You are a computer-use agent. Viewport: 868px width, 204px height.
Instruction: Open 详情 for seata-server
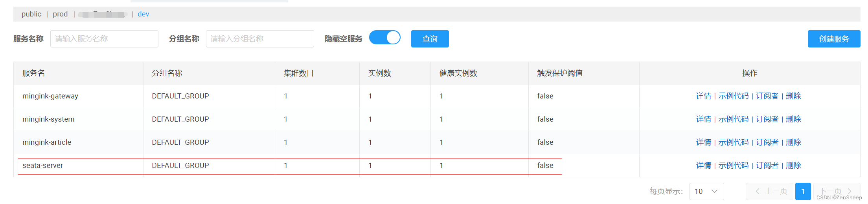pyautogui.click(x=703, y=166)
